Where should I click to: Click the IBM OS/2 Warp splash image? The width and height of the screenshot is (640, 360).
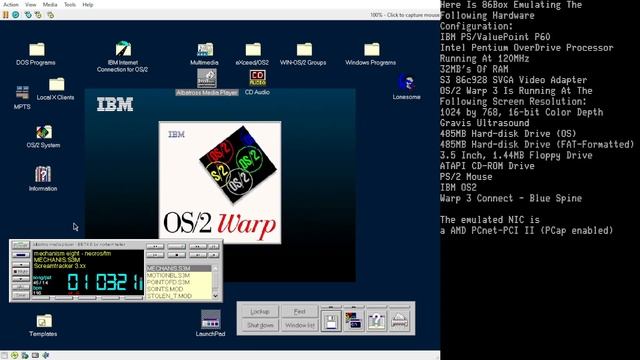(220, 182)
